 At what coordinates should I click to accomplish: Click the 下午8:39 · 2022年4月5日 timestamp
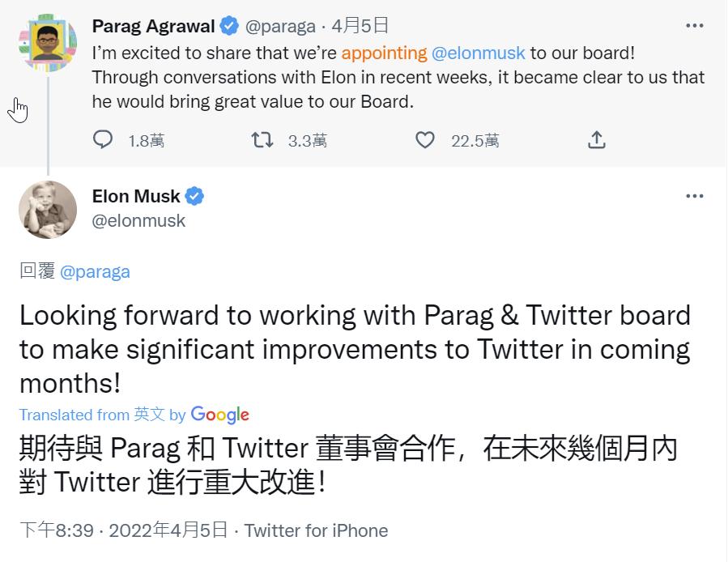point(123,530)
